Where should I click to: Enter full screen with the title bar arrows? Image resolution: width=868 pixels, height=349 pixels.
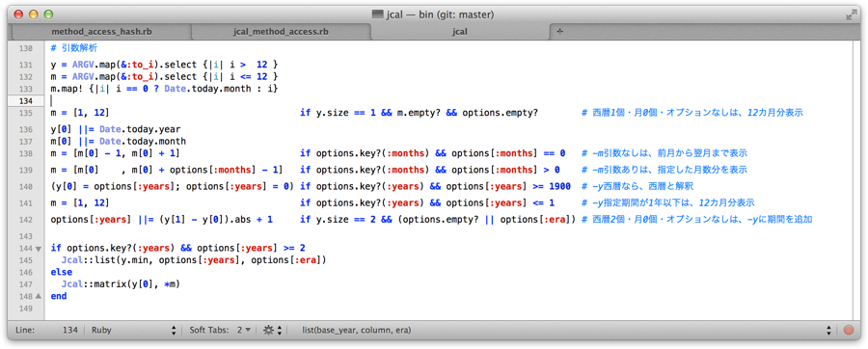pos(851,14)
